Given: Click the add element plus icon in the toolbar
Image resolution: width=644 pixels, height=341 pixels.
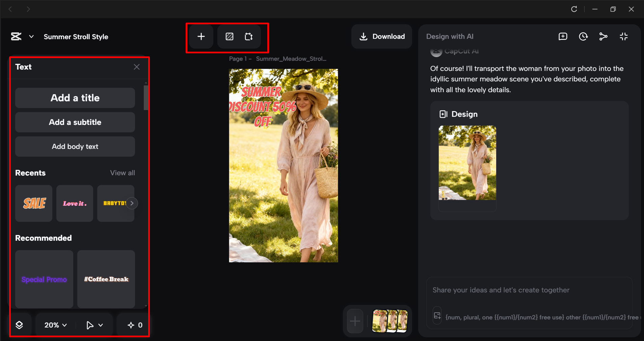Looking at the screenshot, I should (201, 36).
